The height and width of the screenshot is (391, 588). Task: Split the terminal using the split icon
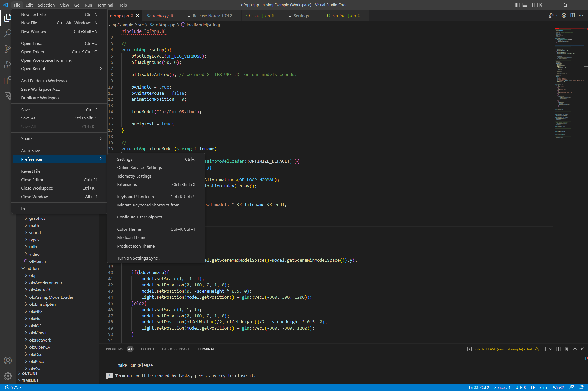(558, 349)
